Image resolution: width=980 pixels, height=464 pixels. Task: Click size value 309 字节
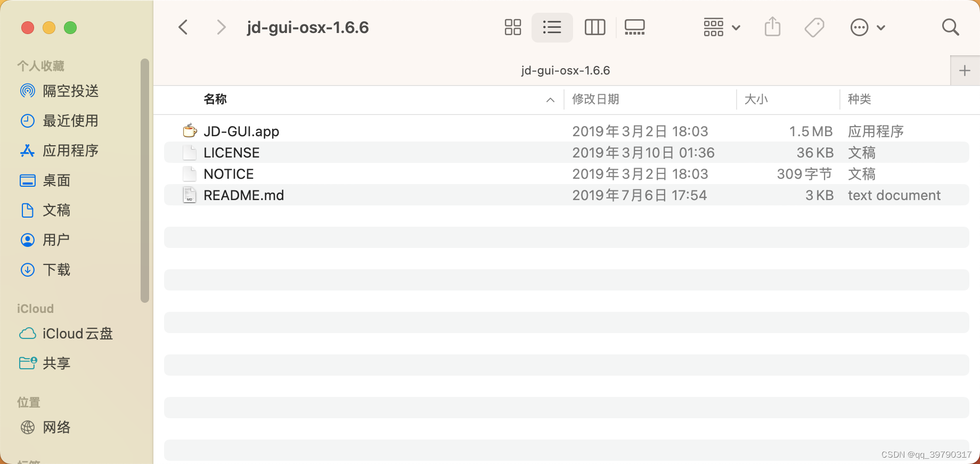click(804, 174)
